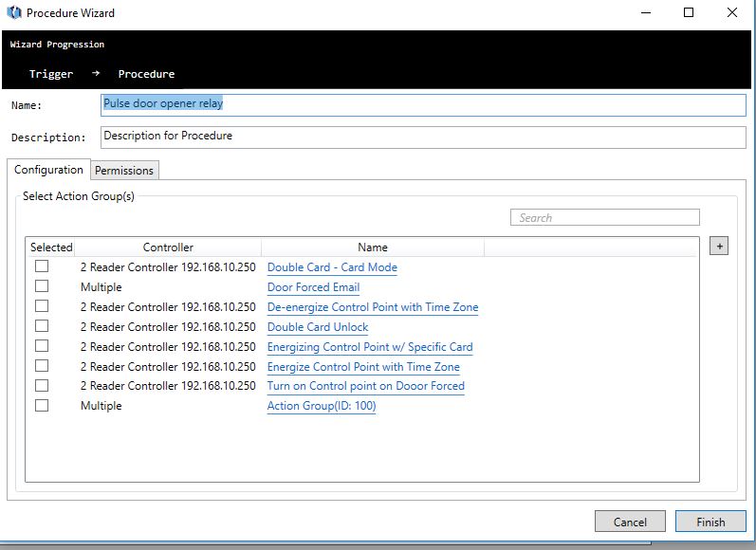Open Energizing Control Point w/ Specific Card link

pyautogui.click(x=370, y=347)
